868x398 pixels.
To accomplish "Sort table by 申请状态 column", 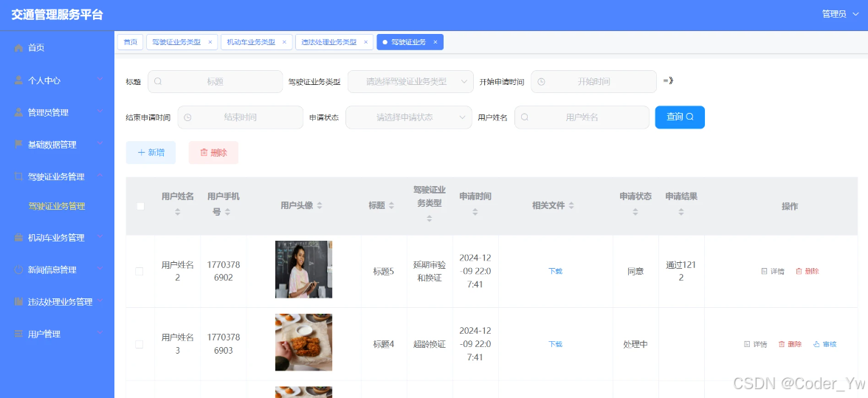I will tap(635, 212).
